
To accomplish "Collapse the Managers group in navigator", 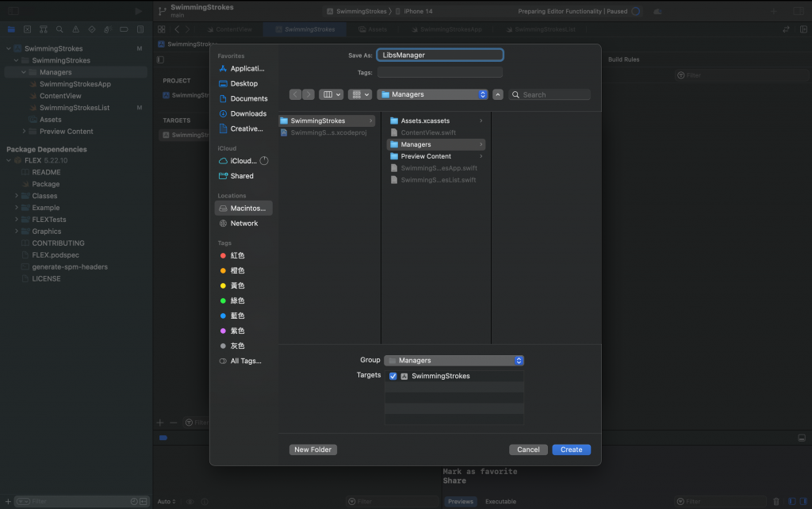I will [x=23, y=72].
